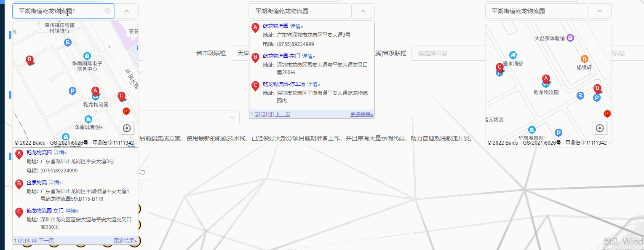
Task: Open 详情» for 乾龙物流园-东门 in left list
Action: tap(72, 211)
